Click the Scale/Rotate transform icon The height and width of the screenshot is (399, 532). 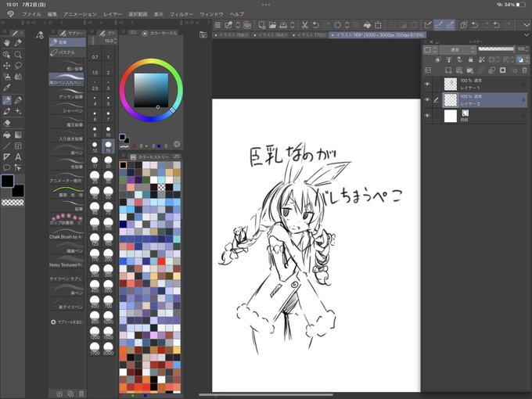coord(378,25)
